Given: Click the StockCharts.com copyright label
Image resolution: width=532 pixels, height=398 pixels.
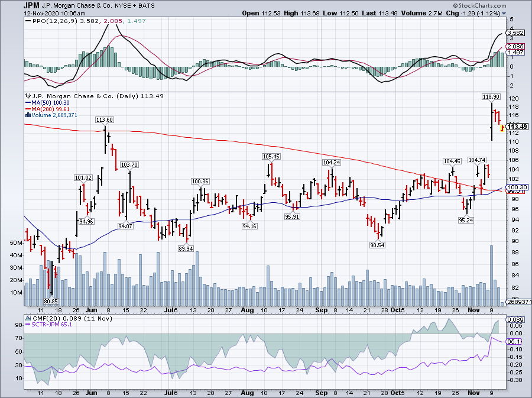Looking at the screenshot, I should [x=479, y=5].
